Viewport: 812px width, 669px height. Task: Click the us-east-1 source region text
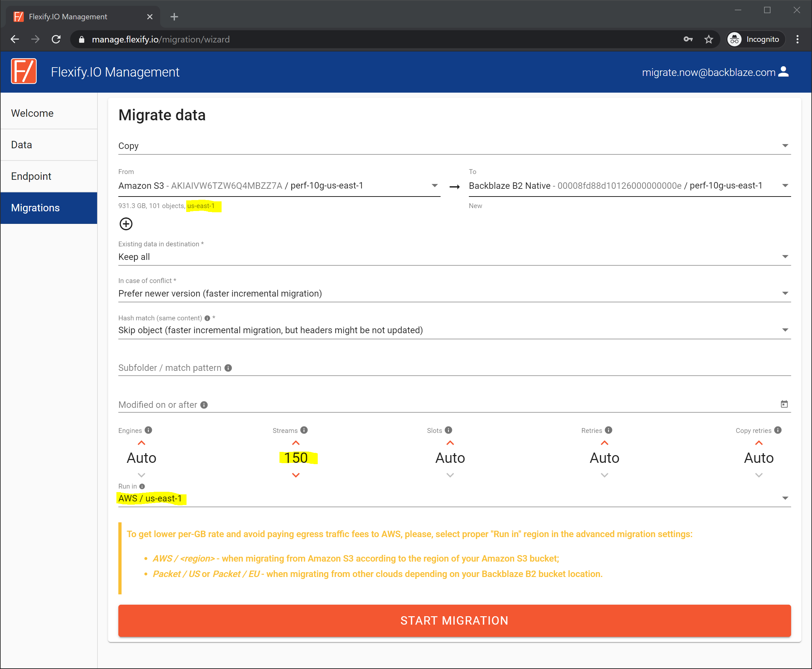[201, 206]
